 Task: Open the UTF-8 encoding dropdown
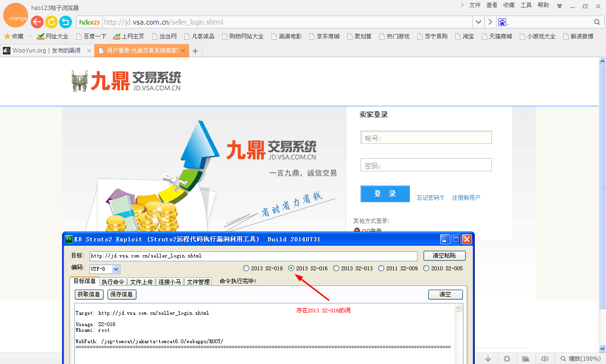coord(116,269)
